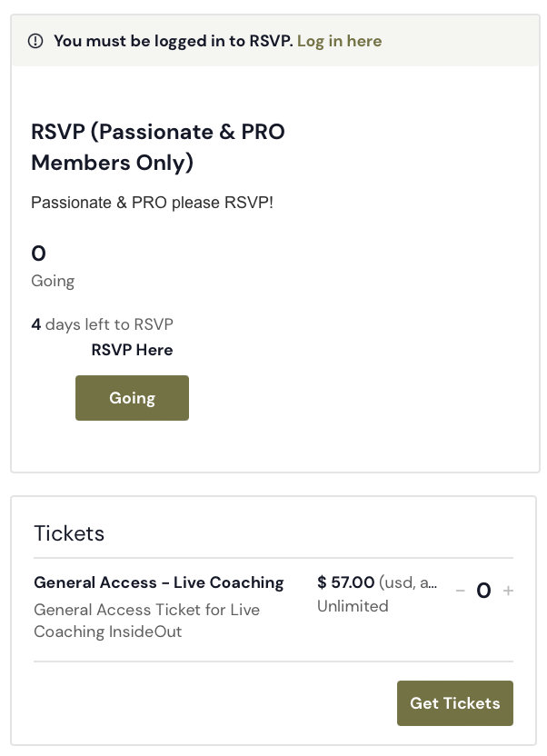Increase ticket quantity with plus icon
This screenshot has height=756, width=547.
tap(508, 590)
